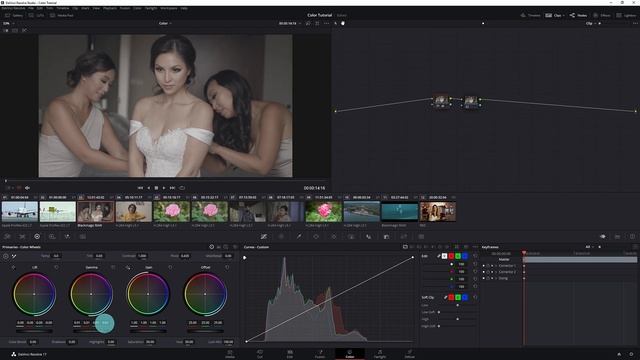Select the first corrector node in graph
Screen dimensions: 640x360
[x=441, y=100]
